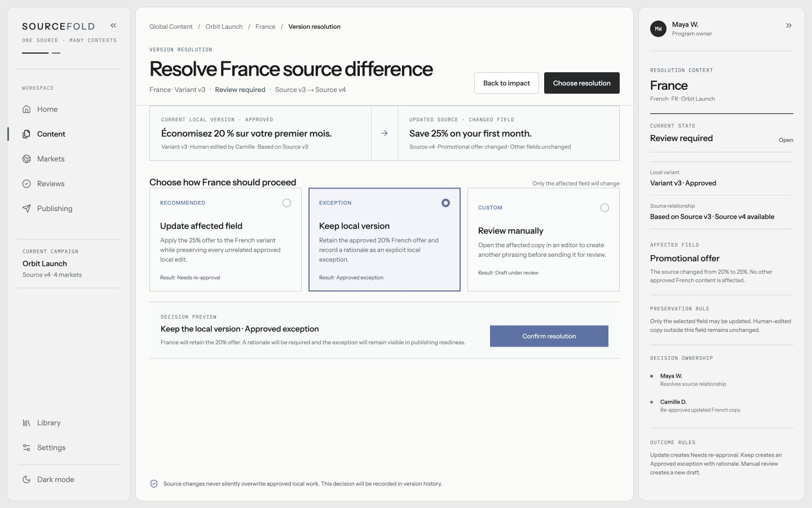This screenshot has height=508, width=812.
Task: Click Only the affected field will change note
Action: (x=576, y=183)
